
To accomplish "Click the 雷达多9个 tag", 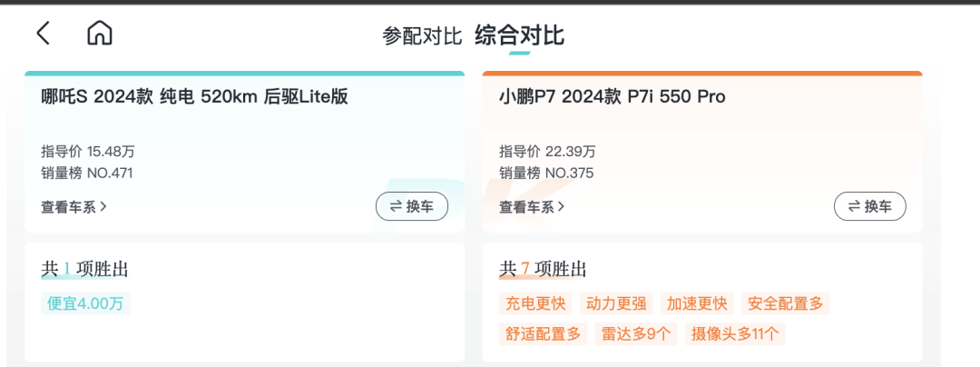I will pyautogui.click(x=636, y=334).
